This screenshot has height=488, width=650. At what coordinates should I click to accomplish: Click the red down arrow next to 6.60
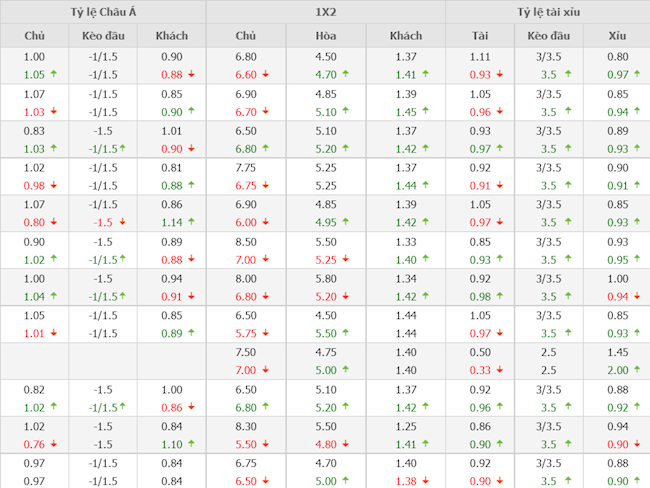265,74
